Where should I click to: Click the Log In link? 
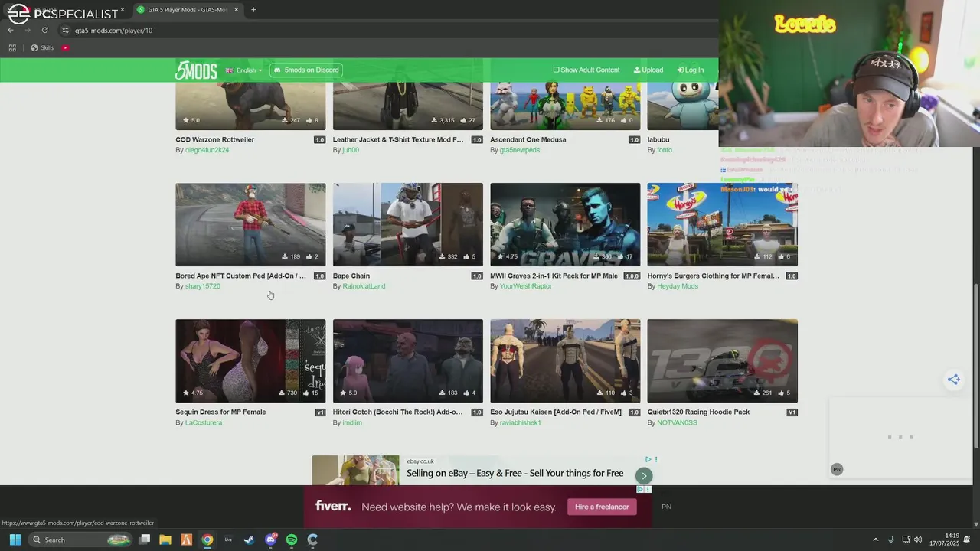(691, 70)
